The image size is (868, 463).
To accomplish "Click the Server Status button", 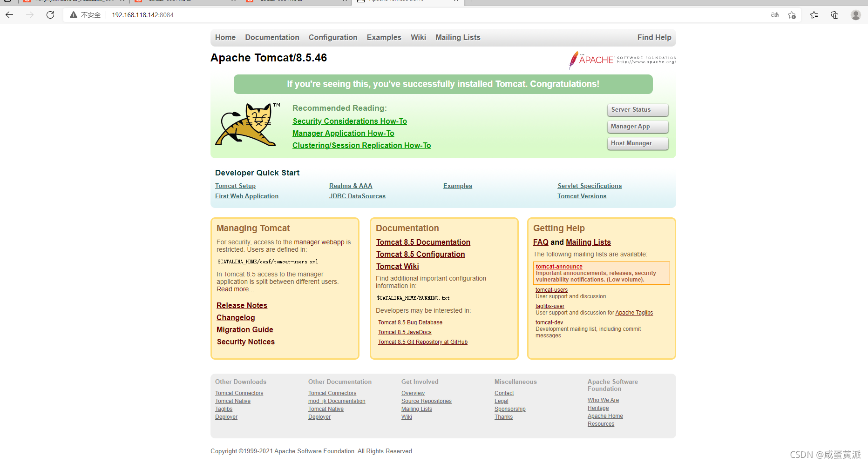I will (637, 110).
